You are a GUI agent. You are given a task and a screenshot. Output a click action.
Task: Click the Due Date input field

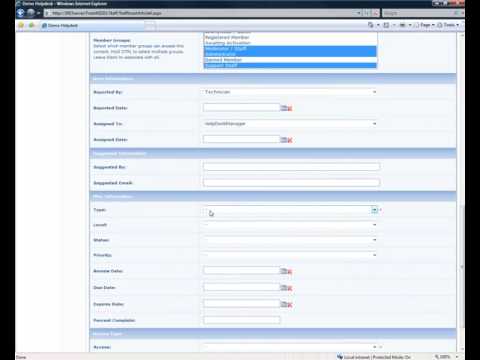pos(242,287)
